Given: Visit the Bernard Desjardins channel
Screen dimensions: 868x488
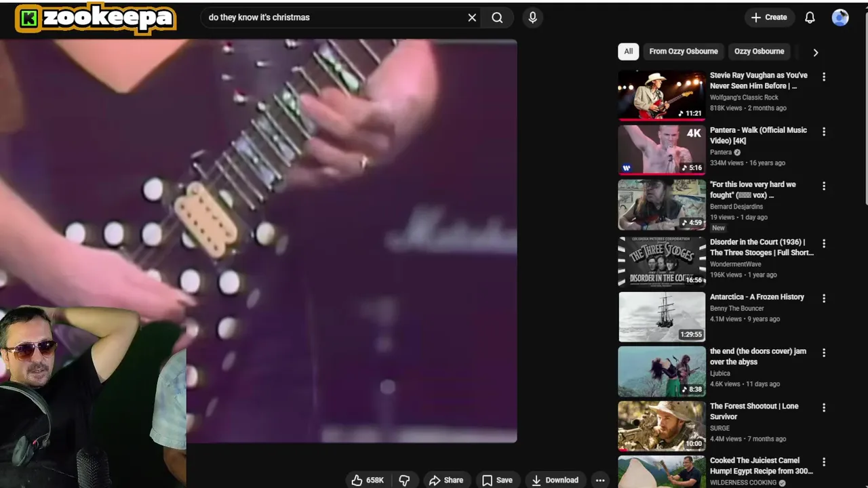Looking at the screenshot, I should tap(736, 207).
